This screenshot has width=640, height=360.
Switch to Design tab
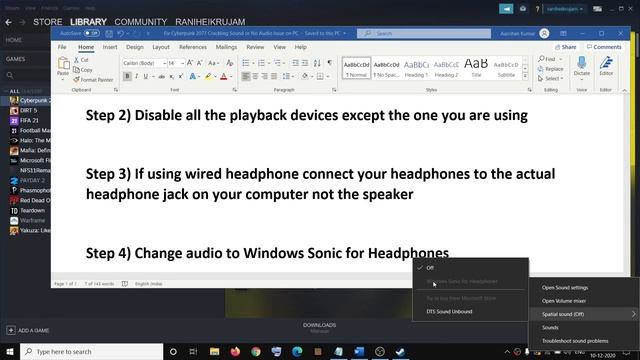click(135, 47)
